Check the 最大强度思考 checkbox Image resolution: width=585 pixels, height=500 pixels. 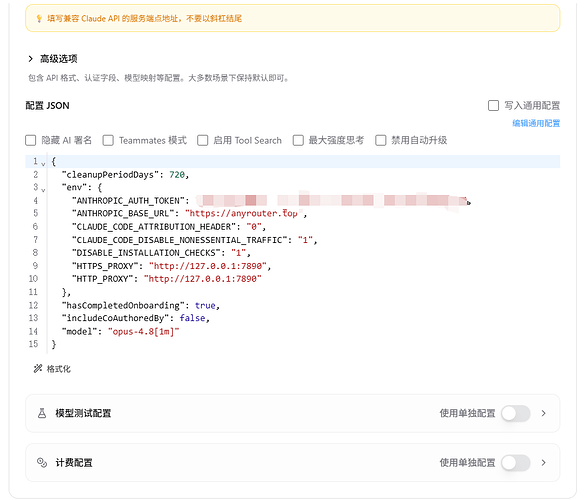(x=298, y=140)
